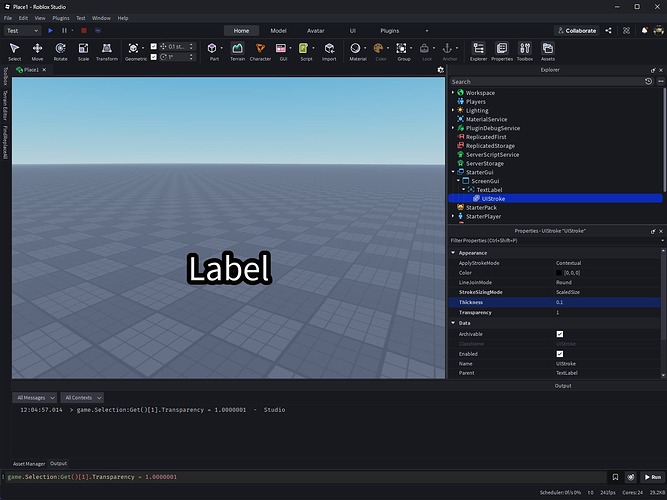Collapse the StarterGui tree node
This screenshot has width=667, height=500.
[x=453, y=172]
